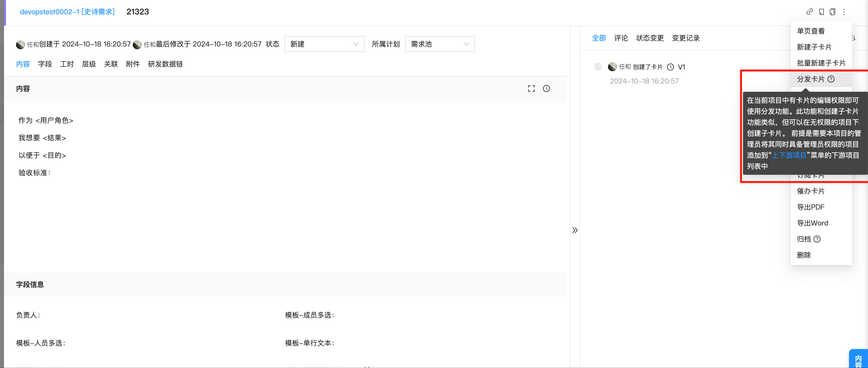Viewport: 868px width, 368px height.
Task: Click 任和's avatar next to 创建了卡片
Action: 612,67
